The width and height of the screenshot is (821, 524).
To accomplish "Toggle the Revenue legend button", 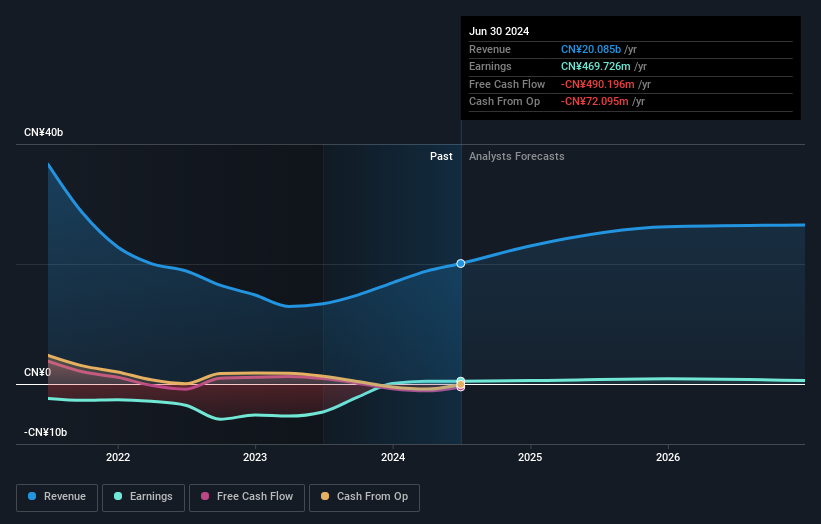I will [x=57, y=497].
